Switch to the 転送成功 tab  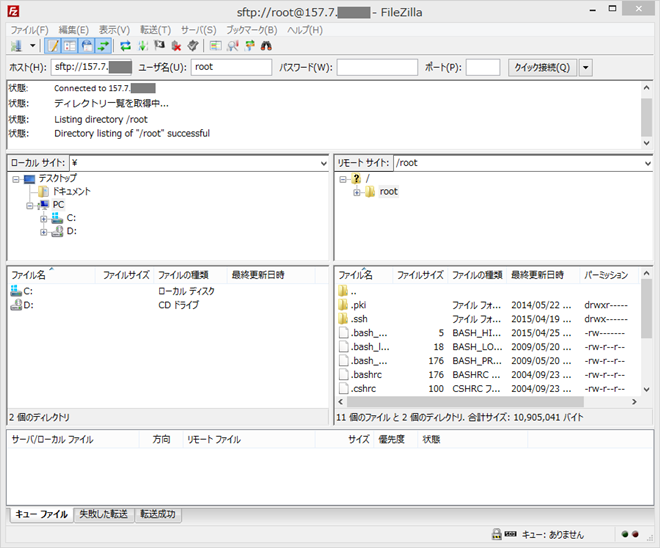158,514
